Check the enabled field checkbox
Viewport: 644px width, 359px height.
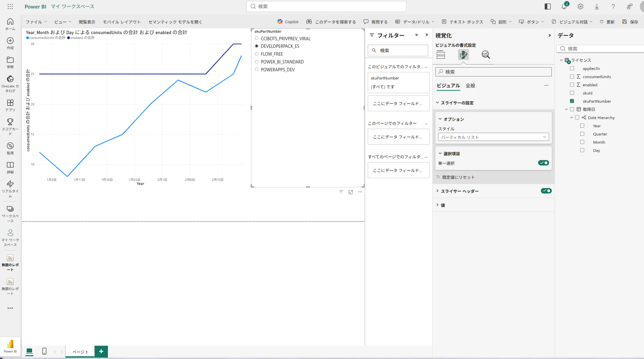click(x=572, y=85)
